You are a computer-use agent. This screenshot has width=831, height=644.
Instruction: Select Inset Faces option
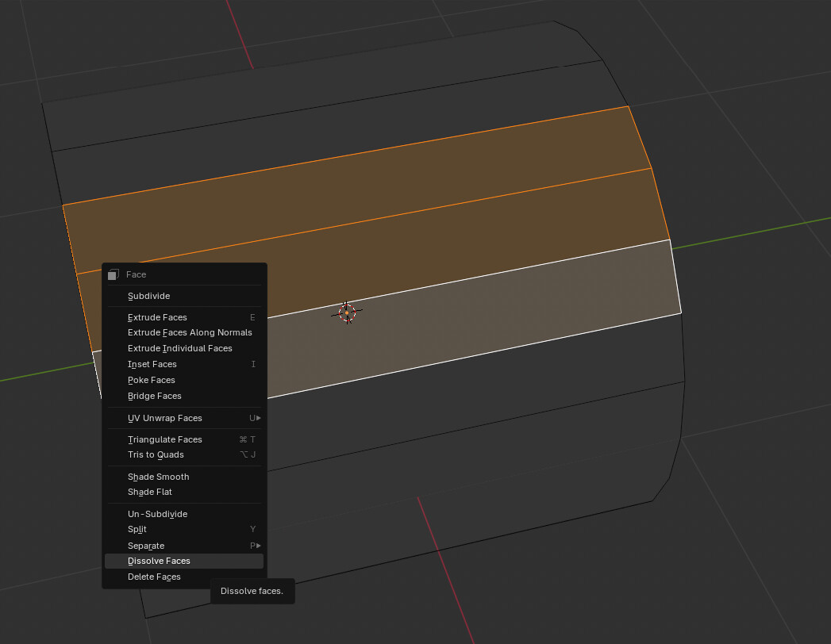184,364
